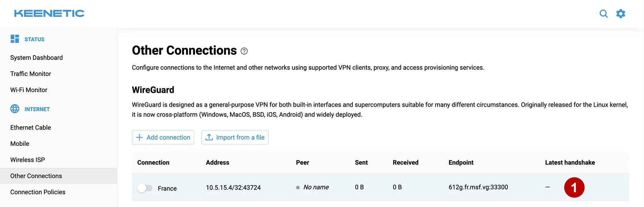The image size is (644, 207).
Task: Enable the France WireGuard connection toggle
Action: (x=145, y=187)
